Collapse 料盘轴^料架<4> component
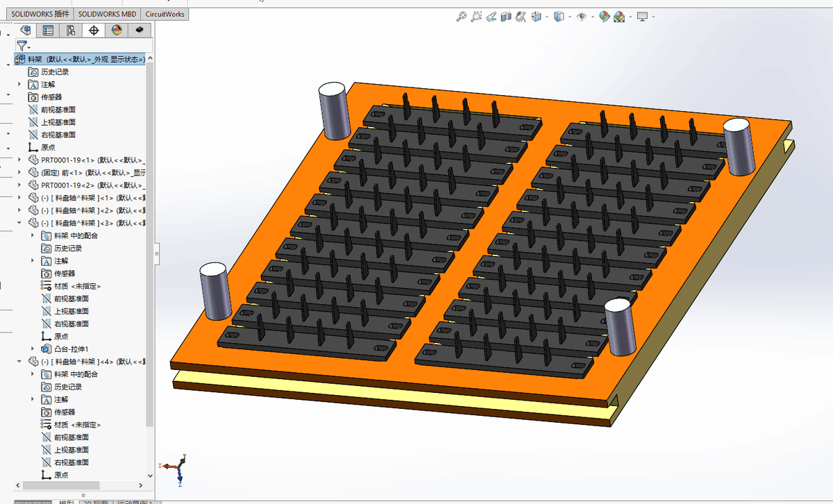Screen dimensions: 833x504 click(19, 362)
